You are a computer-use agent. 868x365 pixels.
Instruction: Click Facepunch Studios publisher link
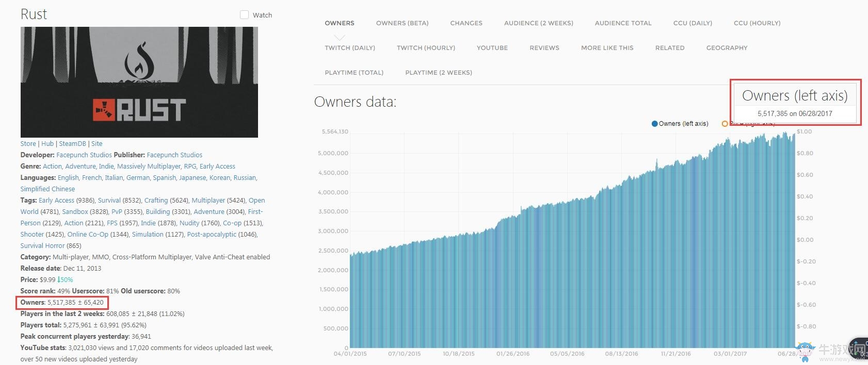point(174,155)
